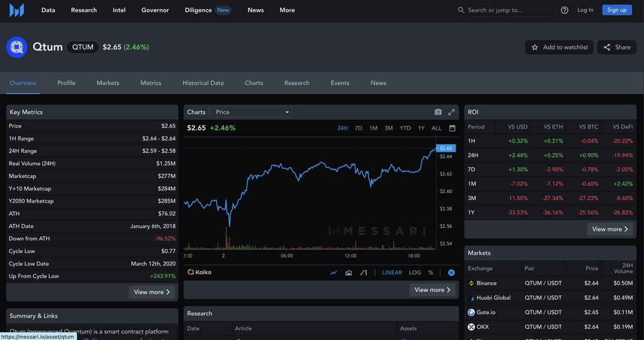Set chart timeframe to 1M
The image size is (644, 340).
374,128
